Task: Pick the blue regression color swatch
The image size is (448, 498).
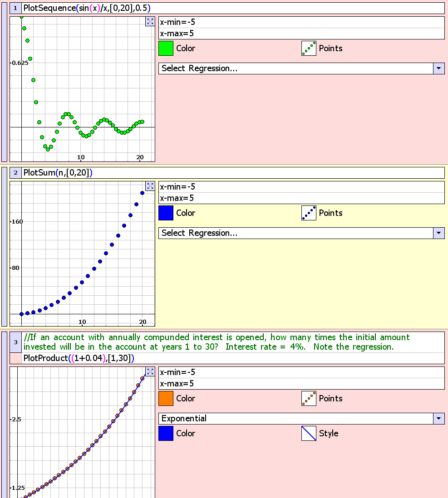Action: tap(166, 433)
